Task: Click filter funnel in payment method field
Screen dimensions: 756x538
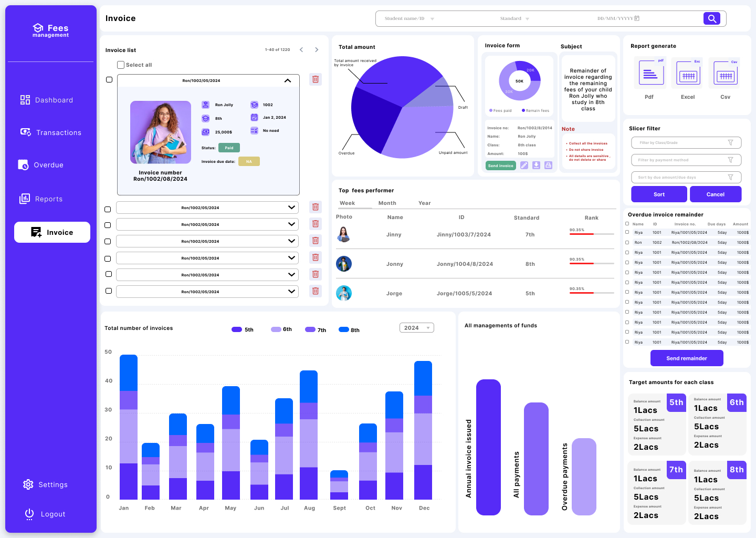Action: pos(730,160)
